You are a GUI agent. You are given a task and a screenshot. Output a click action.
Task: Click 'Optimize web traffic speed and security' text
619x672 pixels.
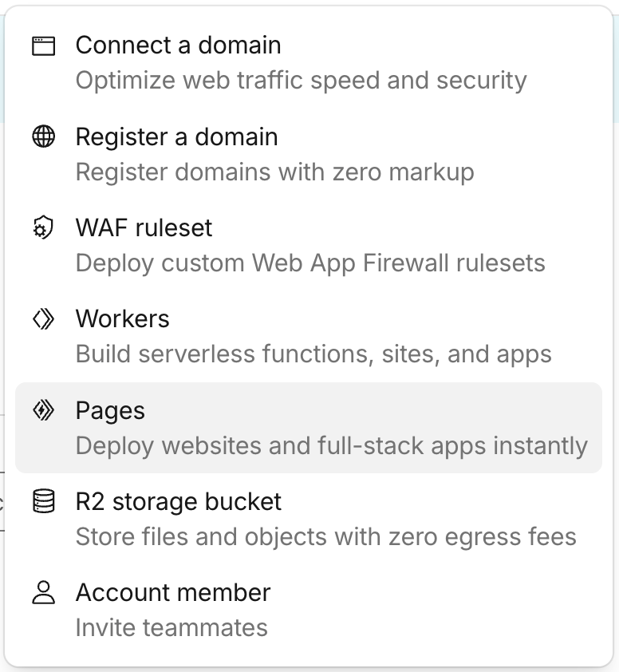point(301,81)
